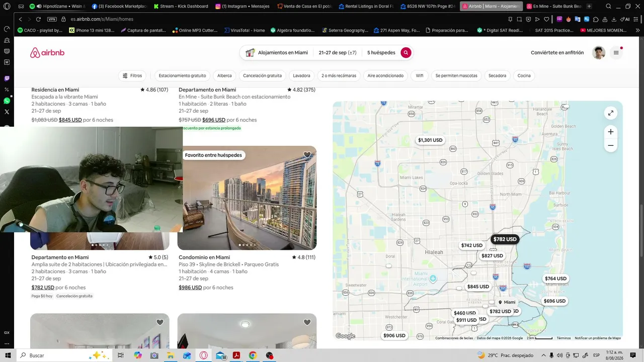Click the browser tab search magnifier
The width and height of the screenshot is (644, 362).
tap(609, 6)
